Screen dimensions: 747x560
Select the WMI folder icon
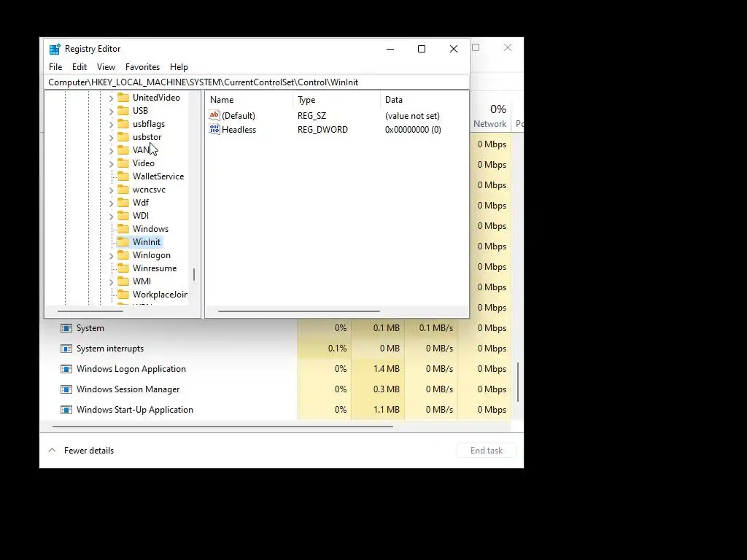[123, 281]
